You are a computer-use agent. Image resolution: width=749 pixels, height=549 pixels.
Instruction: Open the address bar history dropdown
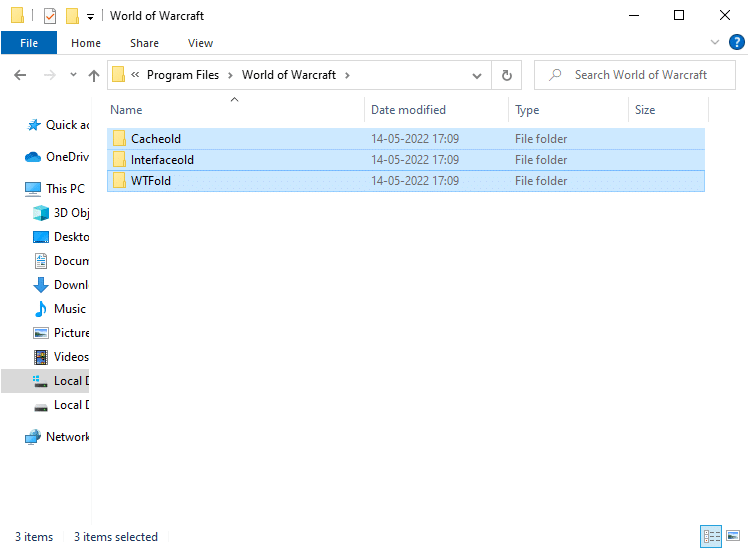click(477, 75)
